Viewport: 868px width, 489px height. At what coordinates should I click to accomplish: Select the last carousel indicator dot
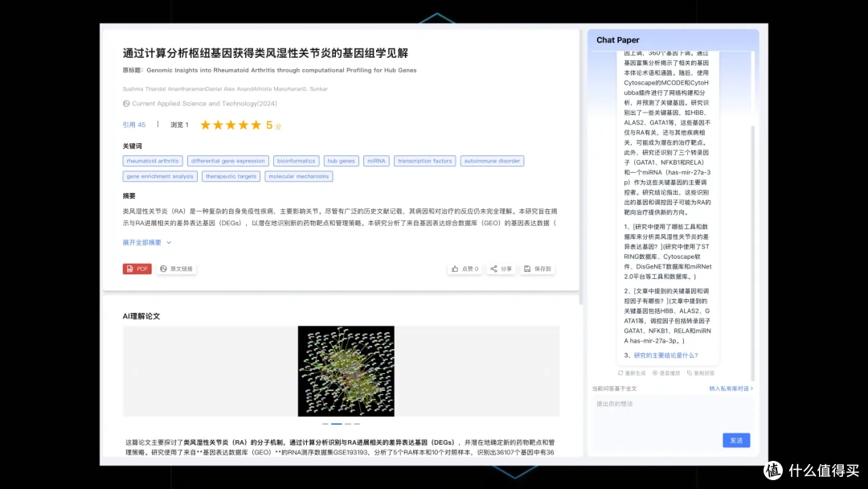pos(357,424)
